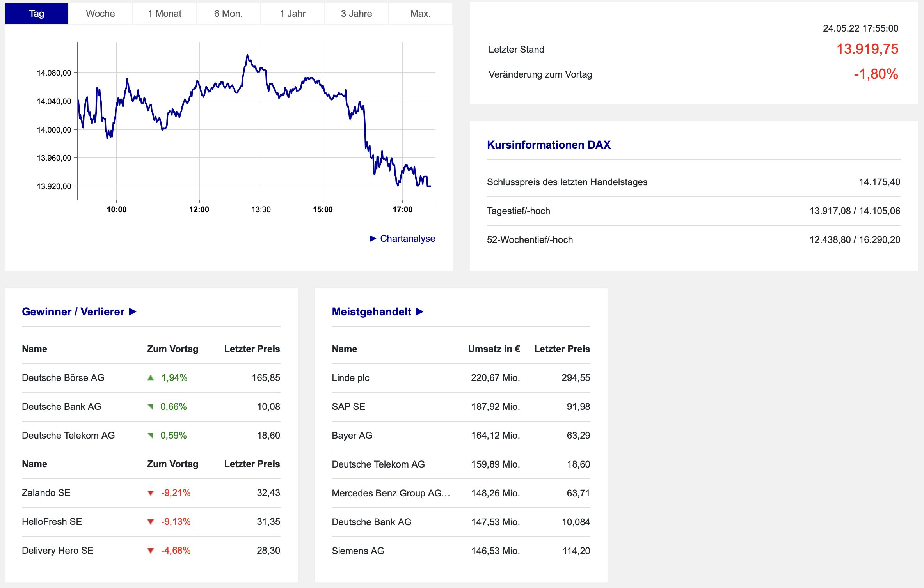The image size is (924, 588).
Task: Click the Zum Vortag header above Deutsche Börse
Action: point(172,349)
